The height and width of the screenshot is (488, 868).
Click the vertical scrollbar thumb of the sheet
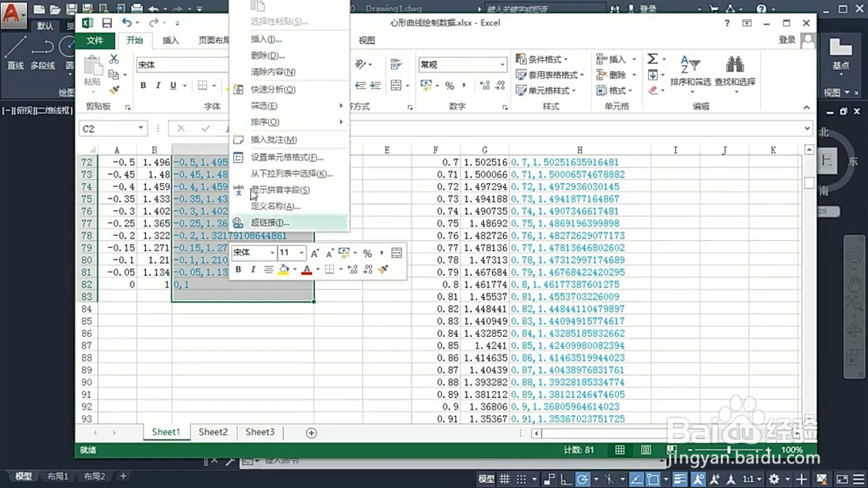pyautogui.click(x=808, y=182)
